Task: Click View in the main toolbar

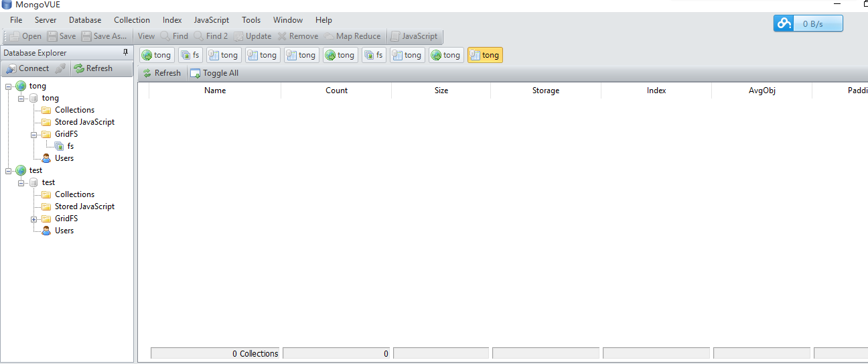Action: coord(146,36)
